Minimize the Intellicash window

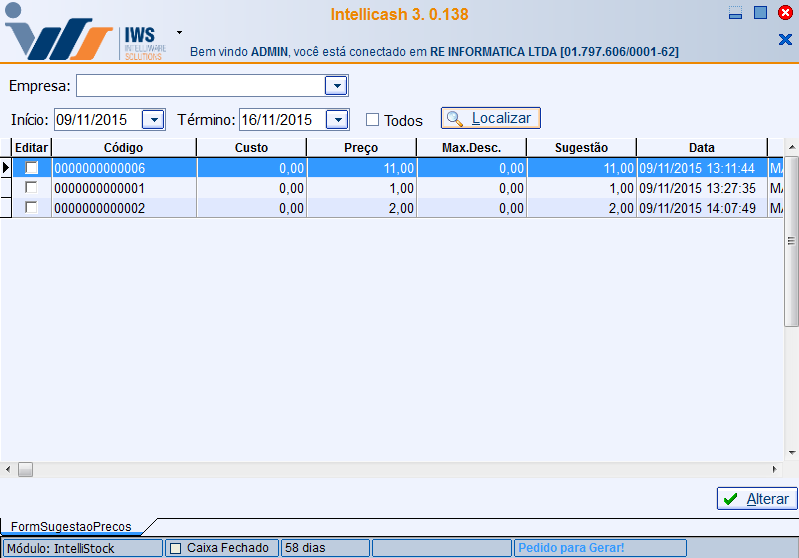click(x=735, y=13)
